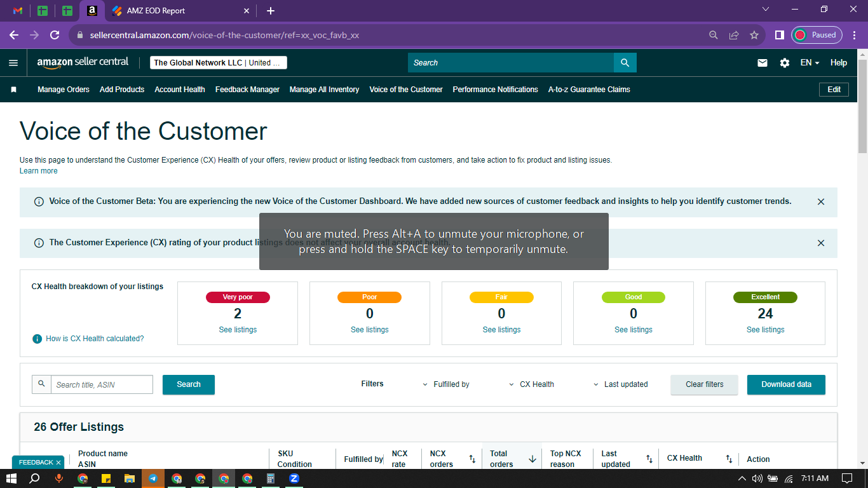This screenshot has width=868, height=488.
Task: Switch to the AMZ EOD Report tab
Action: 181,11
